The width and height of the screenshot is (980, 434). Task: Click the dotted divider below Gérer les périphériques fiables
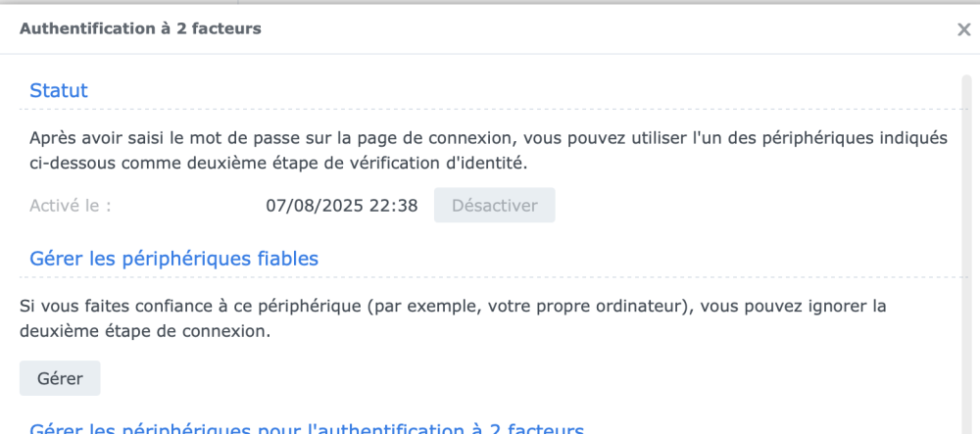point(490,277)
